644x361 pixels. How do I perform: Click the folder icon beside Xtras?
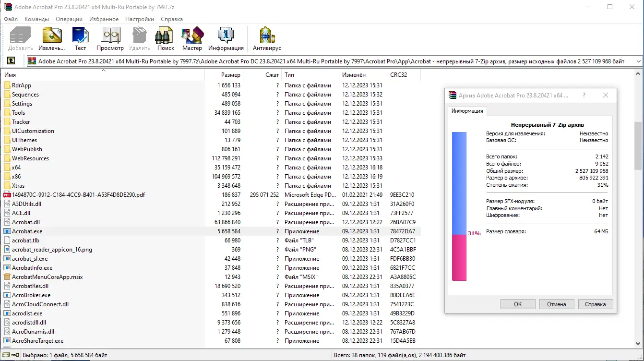[7, 186]
